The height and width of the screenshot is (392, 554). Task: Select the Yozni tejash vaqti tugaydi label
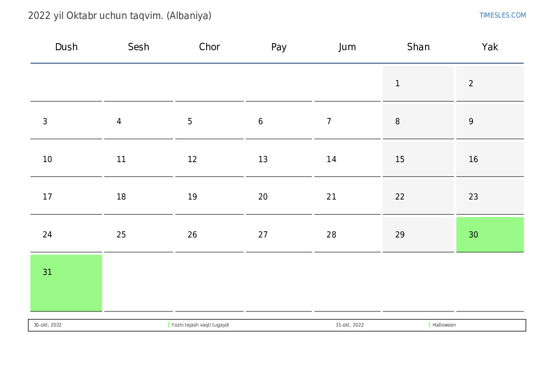[x=200, y=325]
